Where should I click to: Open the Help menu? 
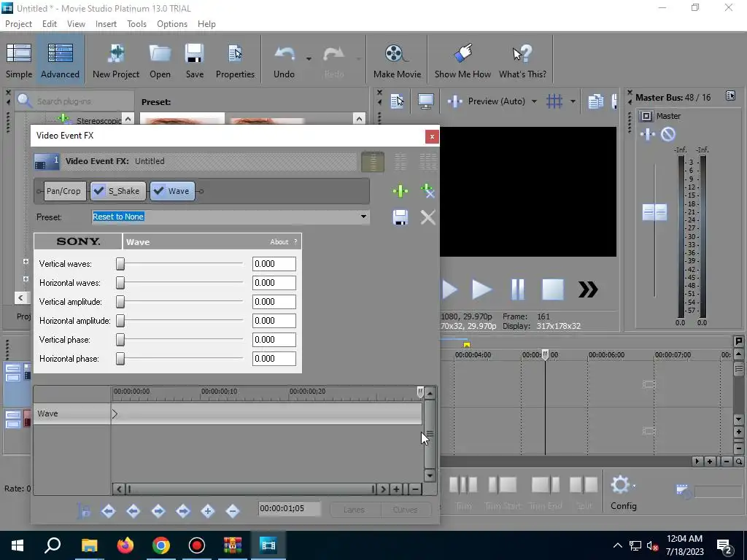206,24
